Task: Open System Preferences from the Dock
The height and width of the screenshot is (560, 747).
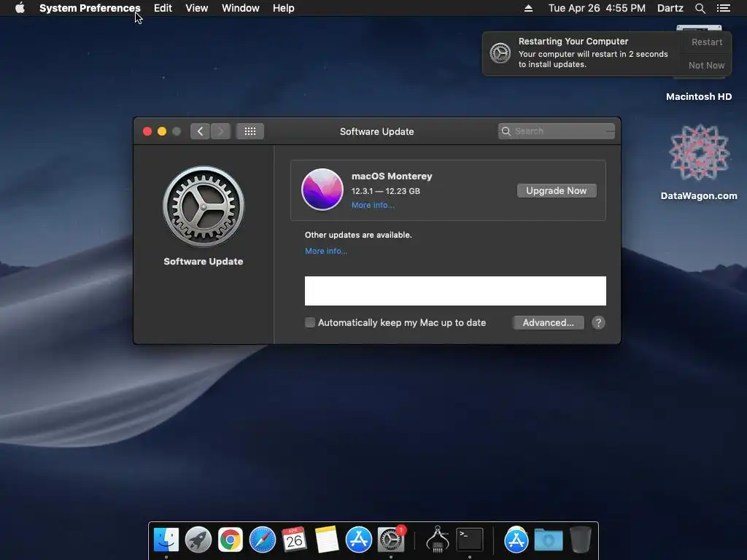Action: (391, 540)
